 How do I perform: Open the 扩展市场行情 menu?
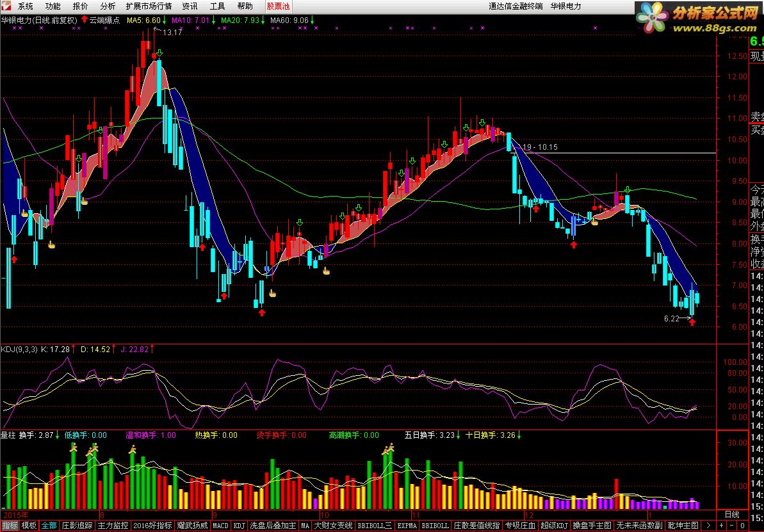[149, 6]
